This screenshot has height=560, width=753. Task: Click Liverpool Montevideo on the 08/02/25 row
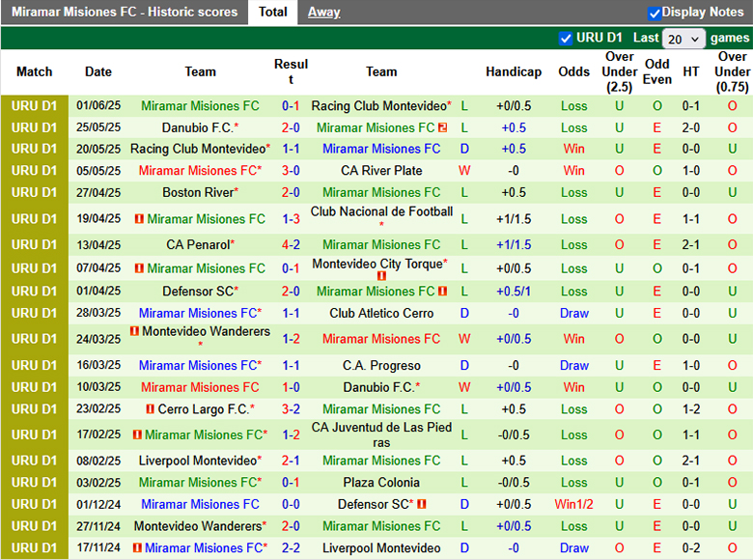pos(198,461)
